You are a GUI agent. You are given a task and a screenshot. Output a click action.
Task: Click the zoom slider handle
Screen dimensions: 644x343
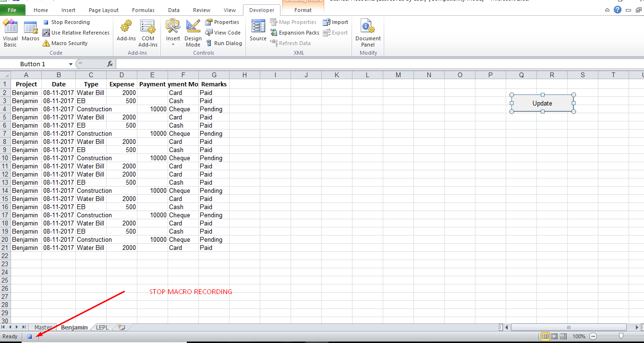[621, 336]
